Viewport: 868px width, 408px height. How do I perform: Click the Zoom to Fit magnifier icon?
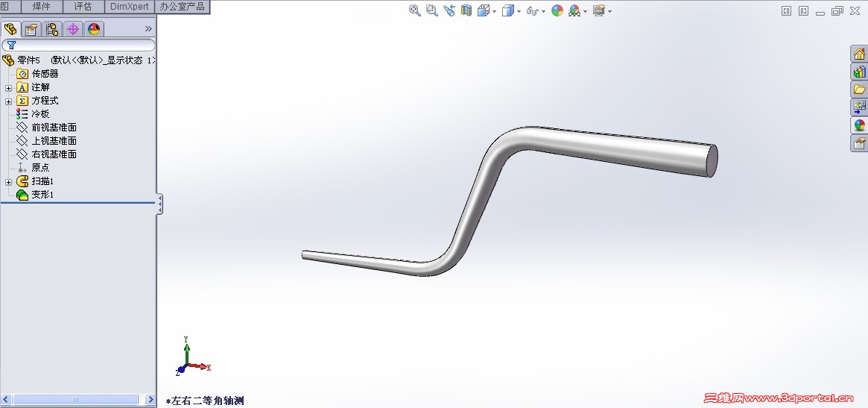coord(414,10)
